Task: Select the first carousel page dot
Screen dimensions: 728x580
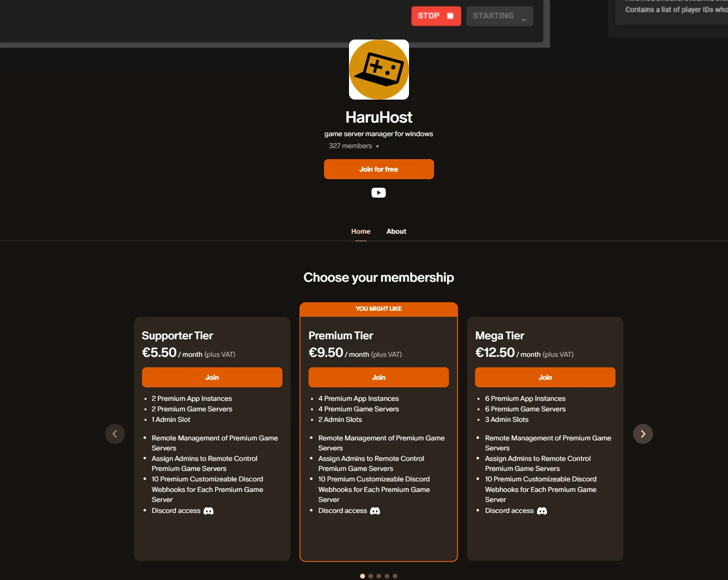Action: pyautogui.click(x=362, y=576)
